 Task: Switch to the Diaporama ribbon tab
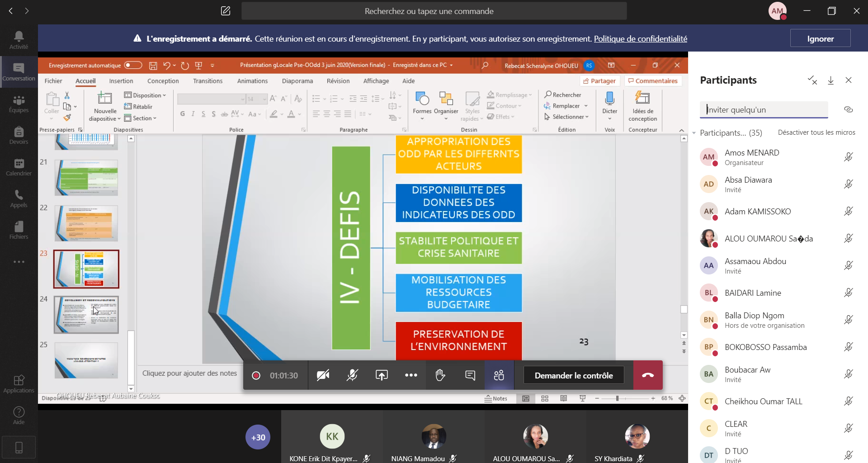[x=297, y=81]
